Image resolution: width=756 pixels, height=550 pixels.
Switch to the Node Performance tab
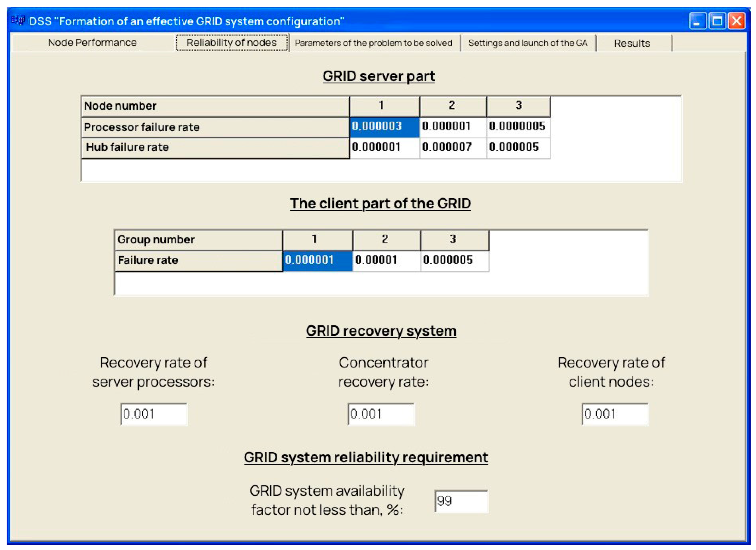tap(92, 43)
